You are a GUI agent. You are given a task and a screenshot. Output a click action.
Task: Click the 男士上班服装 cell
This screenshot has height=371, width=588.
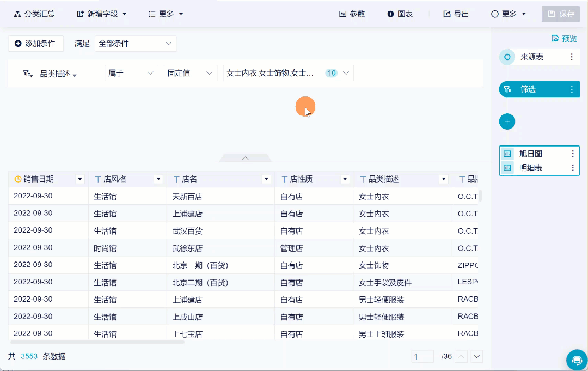381,334
